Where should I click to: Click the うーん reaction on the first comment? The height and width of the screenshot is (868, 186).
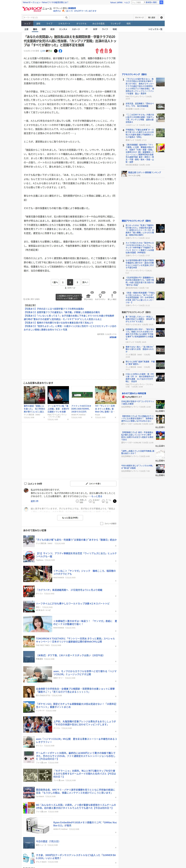(106, 501)
